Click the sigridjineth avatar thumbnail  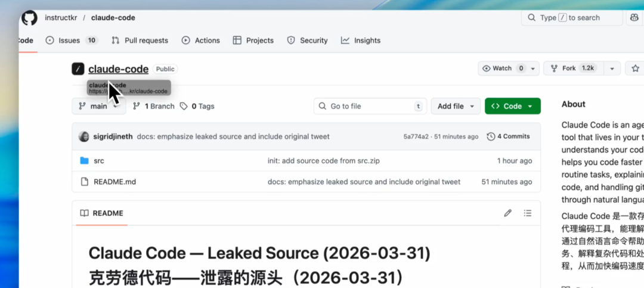click(x=84, y=137)
